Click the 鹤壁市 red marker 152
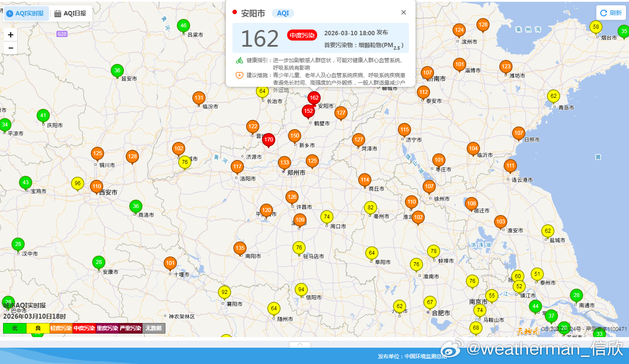 [308, 112]
